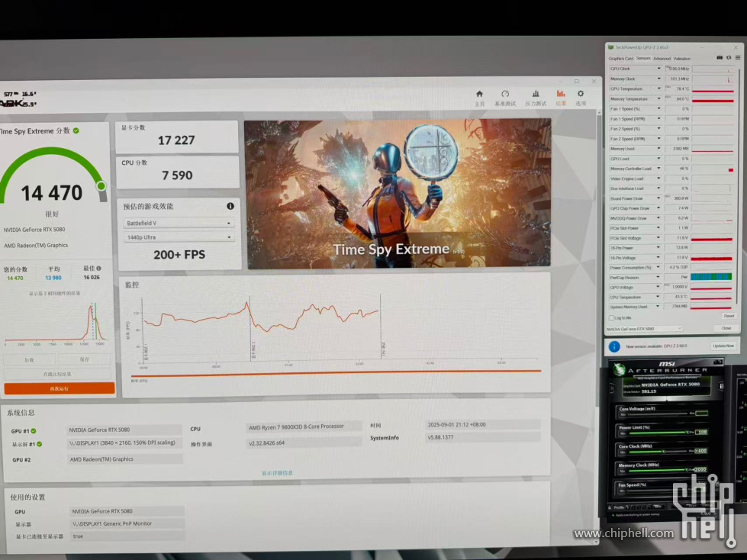Click the best score 16 026

pos(92,277)
